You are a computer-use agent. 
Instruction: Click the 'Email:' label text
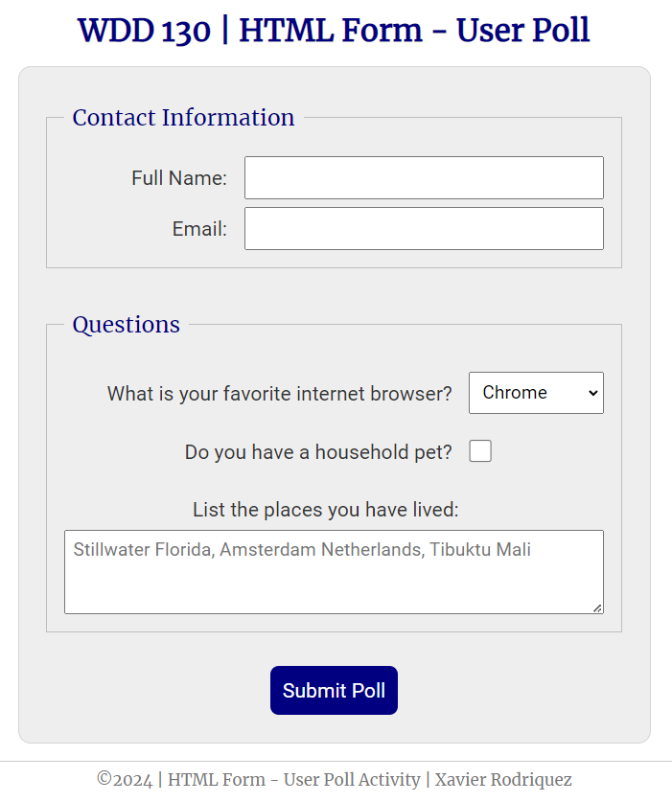tap(198, 228)
